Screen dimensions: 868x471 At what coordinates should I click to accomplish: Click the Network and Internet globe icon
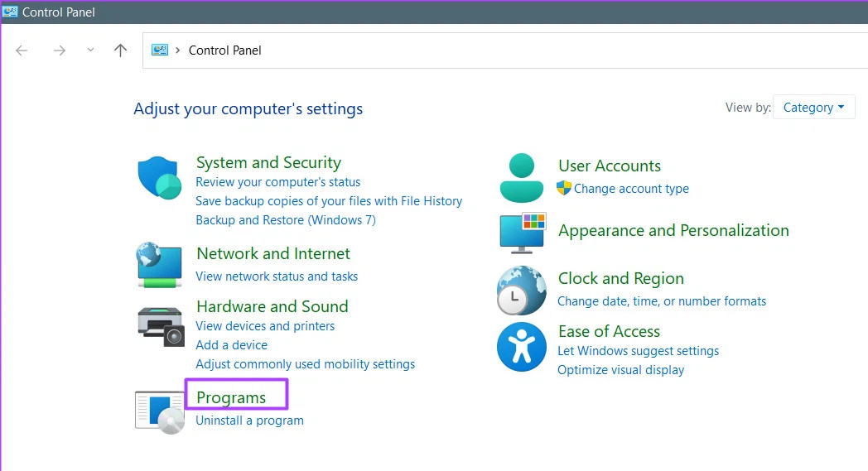(159, 265)
